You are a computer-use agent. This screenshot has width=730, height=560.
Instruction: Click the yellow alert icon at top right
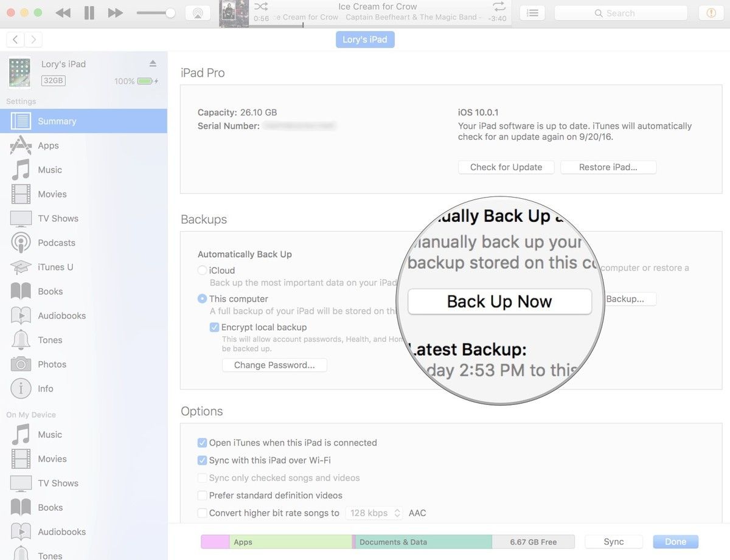click(711, 13)
